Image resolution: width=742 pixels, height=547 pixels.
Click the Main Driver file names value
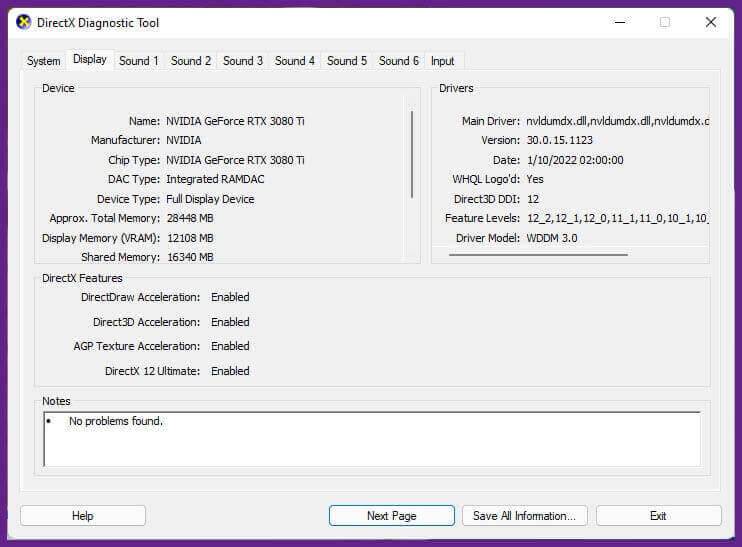click(618, 121)
